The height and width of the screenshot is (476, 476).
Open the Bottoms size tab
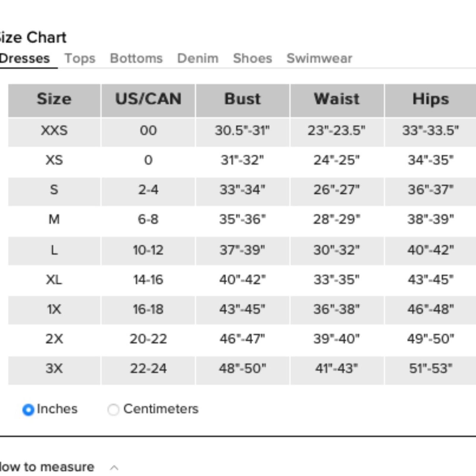pos(136,58)
